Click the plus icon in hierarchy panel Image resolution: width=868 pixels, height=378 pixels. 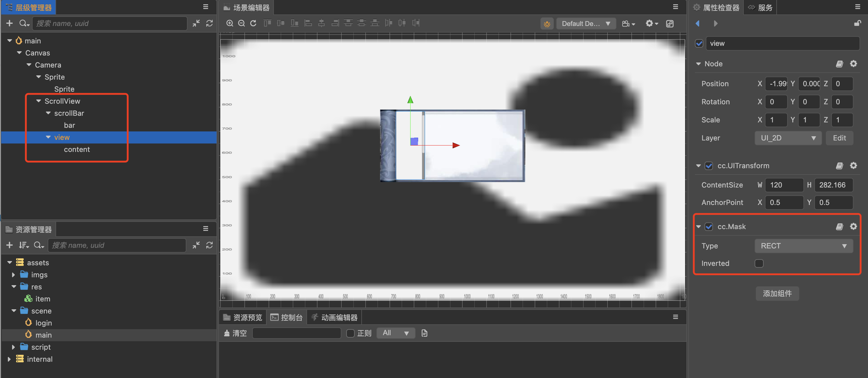pyautogui.click(x=9, y=23)
